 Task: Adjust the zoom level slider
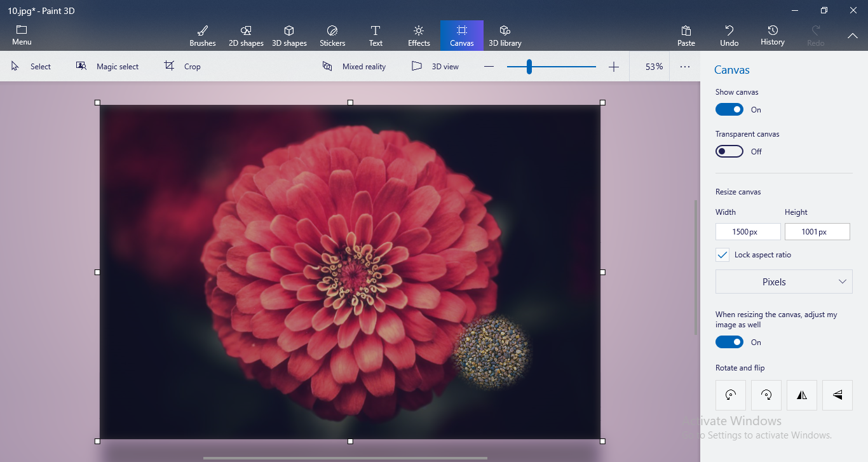[x=529, y=66]
